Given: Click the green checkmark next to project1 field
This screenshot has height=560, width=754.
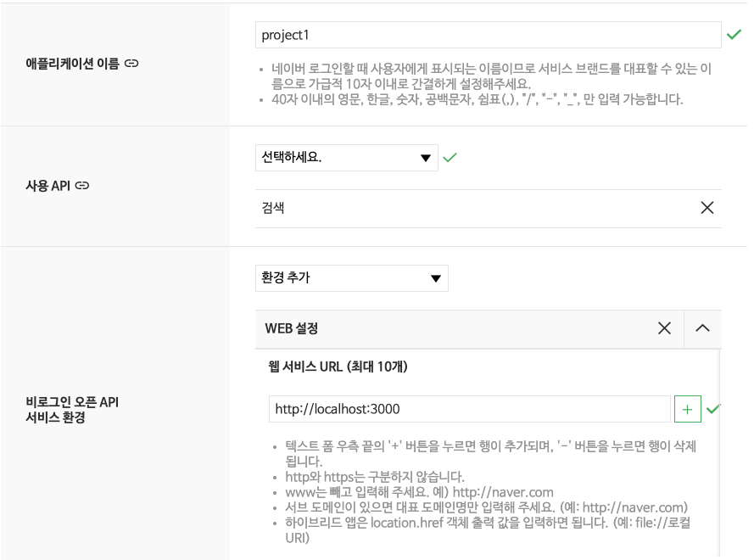Looking at the screenshot, I should coord(734,35).
